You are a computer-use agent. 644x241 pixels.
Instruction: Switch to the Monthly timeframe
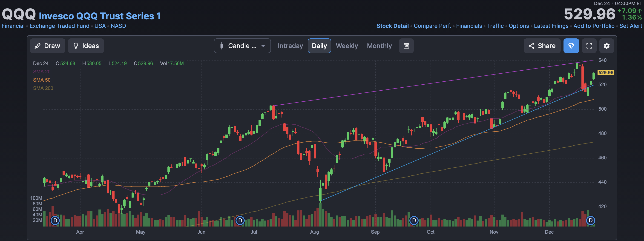pos(379,46)
